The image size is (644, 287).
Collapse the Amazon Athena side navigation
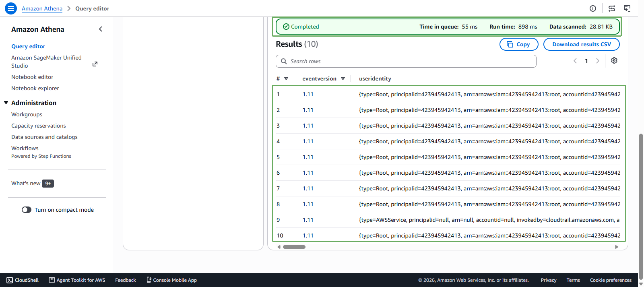coord(101,29)
